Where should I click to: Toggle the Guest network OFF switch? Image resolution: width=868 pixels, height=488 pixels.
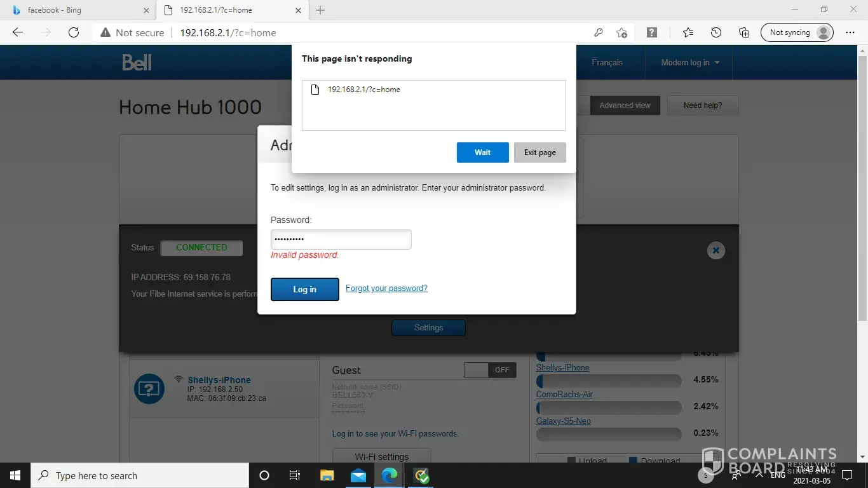(490, 370)
